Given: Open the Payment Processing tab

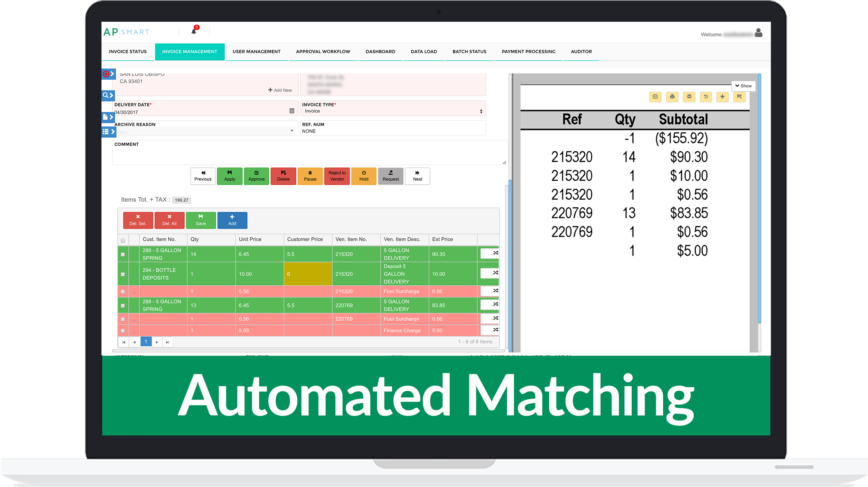Looking at the screenshot, I should tap(528, 52).
